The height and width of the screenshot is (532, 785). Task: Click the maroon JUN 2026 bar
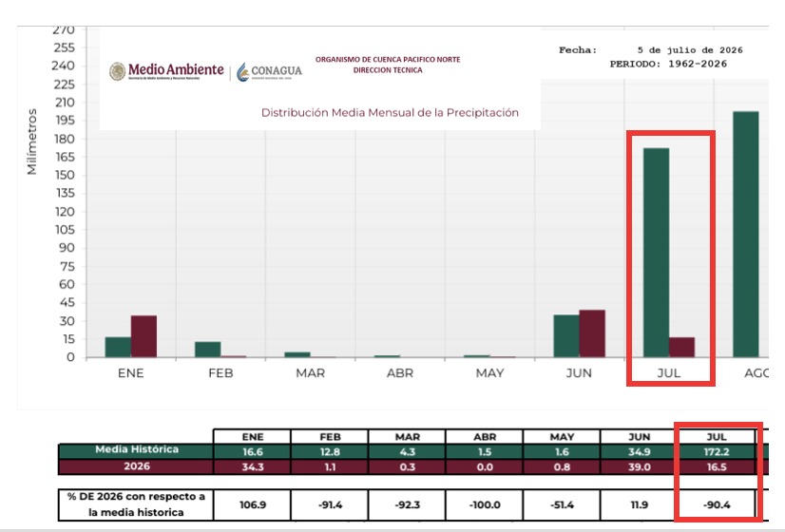(592, 333)
